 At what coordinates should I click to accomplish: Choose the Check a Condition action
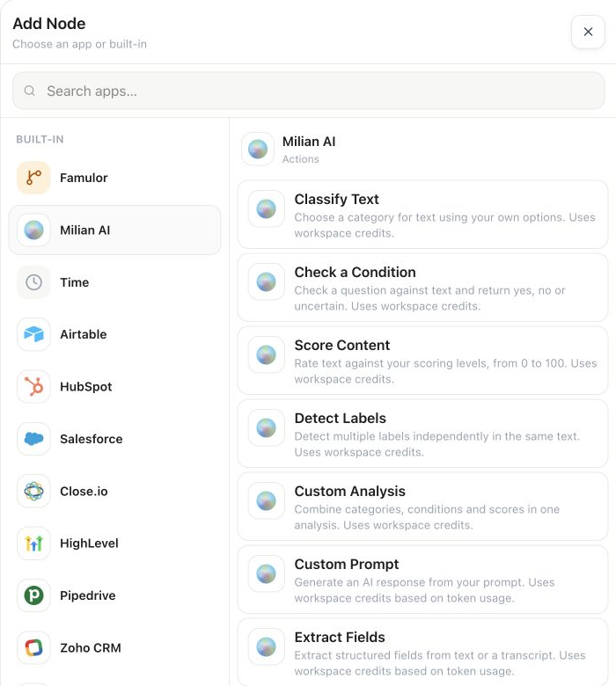(422, 288)
